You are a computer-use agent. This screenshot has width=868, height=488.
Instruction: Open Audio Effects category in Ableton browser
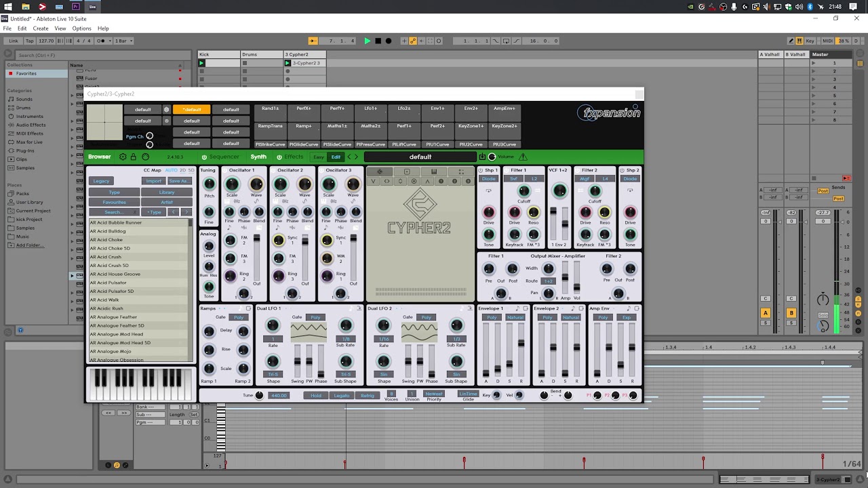[x=31, y=125]
